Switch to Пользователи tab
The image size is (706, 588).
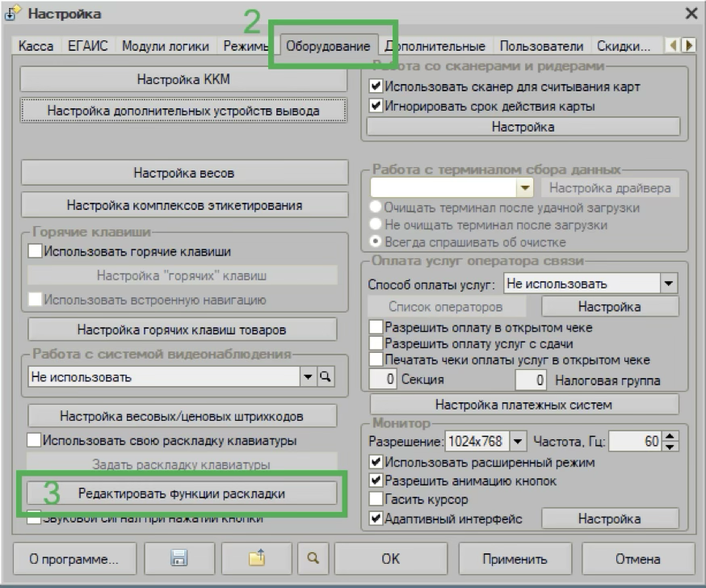tap(541, 46)
